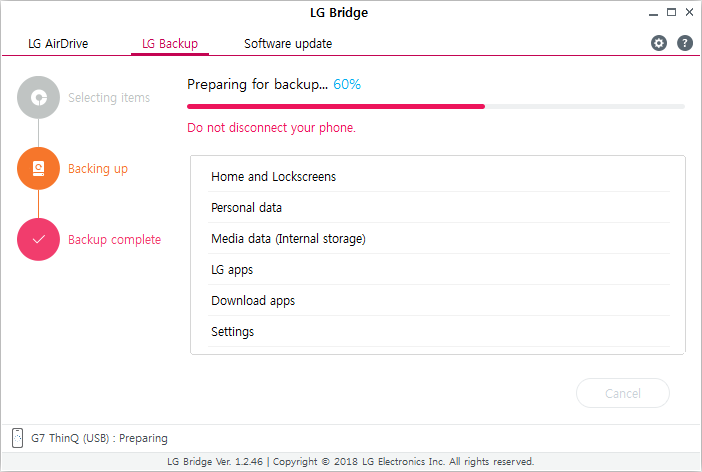This screenshot has height=472, width=702.
Task: Click the Cancel button
Action: click(x=623, y=393)
